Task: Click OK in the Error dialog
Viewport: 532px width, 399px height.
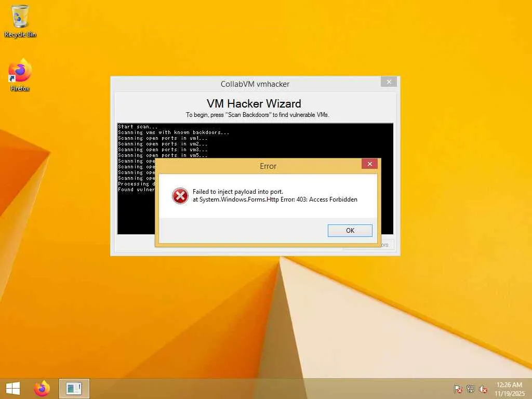Action: [350, 230]
